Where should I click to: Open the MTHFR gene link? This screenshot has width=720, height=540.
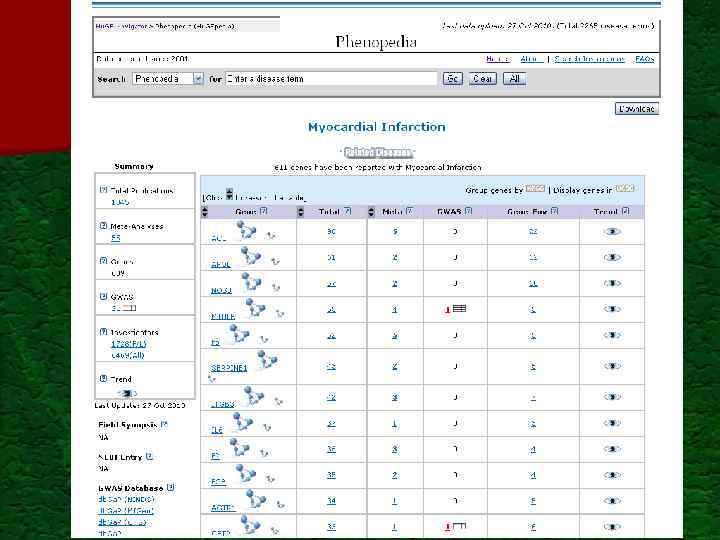click(x=223, y=316)
